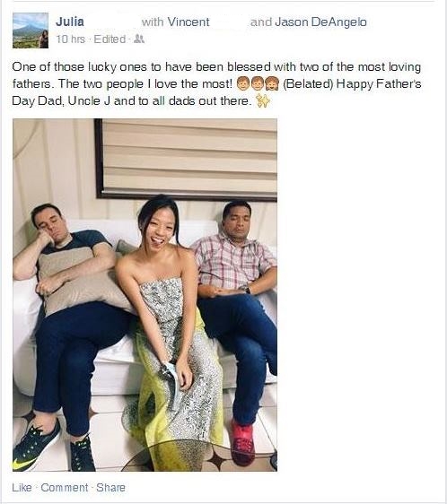Like this Father's Day post
The width and height of the screenshot is (447, 504).
22,487
